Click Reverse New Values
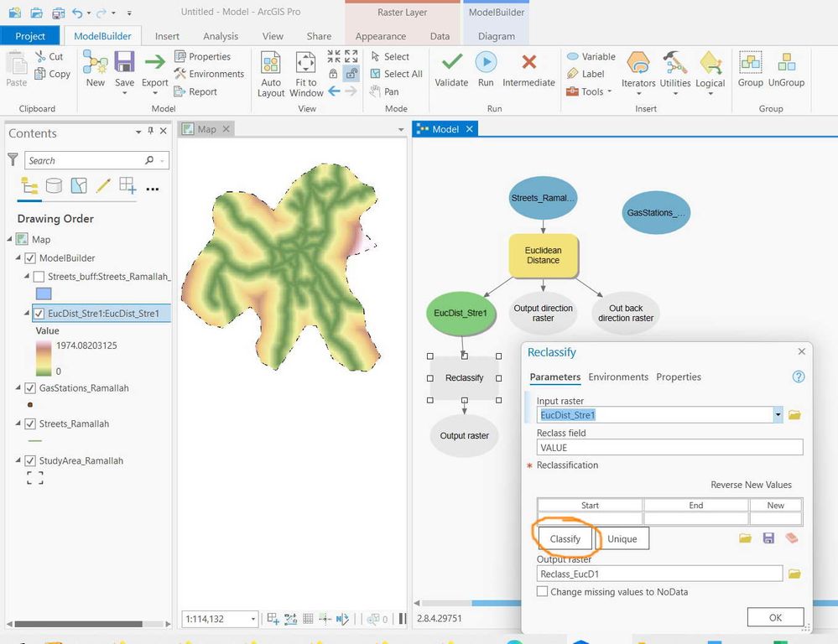 [751, 485]
